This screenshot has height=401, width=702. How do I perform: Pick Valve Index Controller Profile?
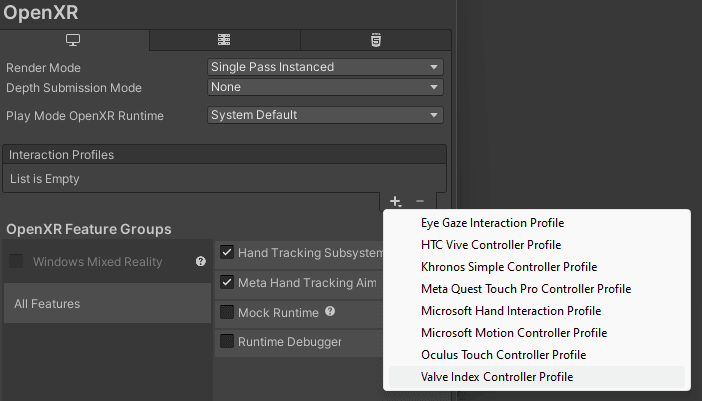(x=497, y=377)
